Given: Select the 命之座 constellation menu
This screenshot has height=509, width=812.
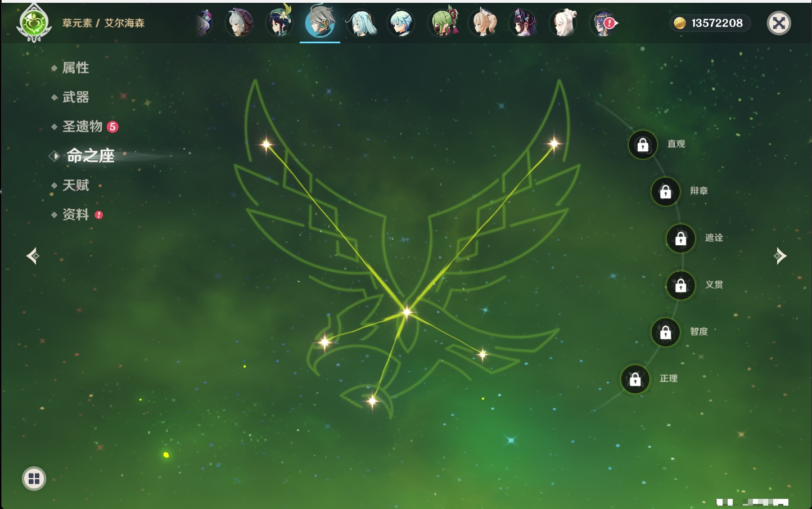Looking at the screenshot, I should coord(91,156).
